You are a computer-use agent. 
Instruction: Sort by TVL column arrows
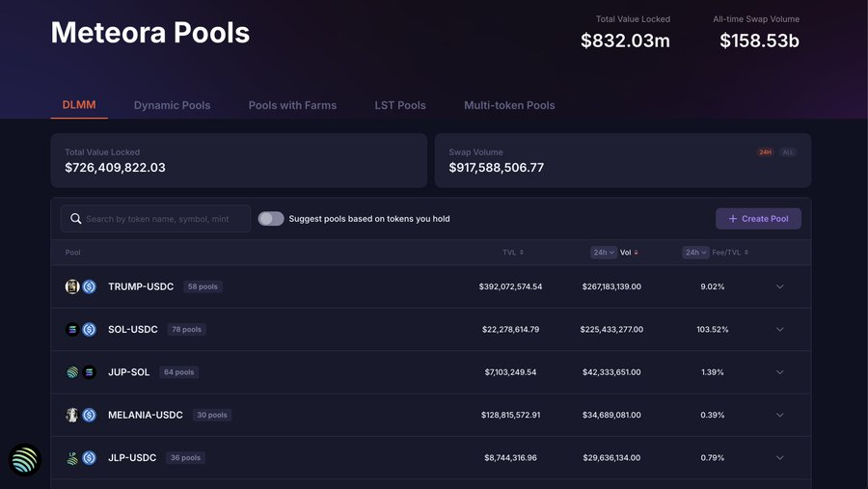pos(522,253)
